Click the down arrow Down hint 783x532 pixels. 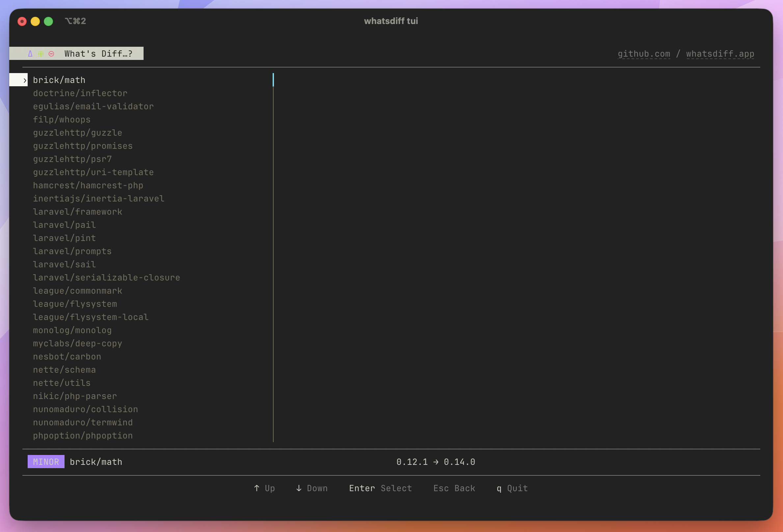click(x=311, y=488)
